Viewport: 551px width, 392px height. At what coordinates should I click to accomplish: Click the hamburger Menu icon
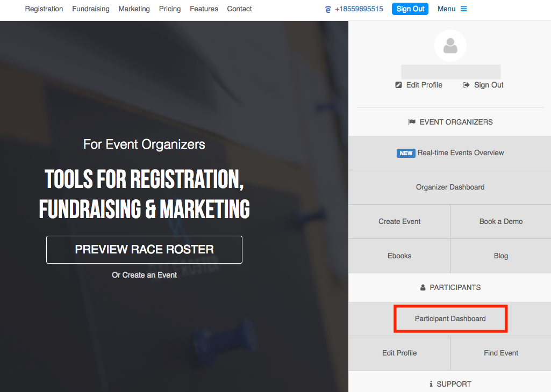click(x=464, y=9)
